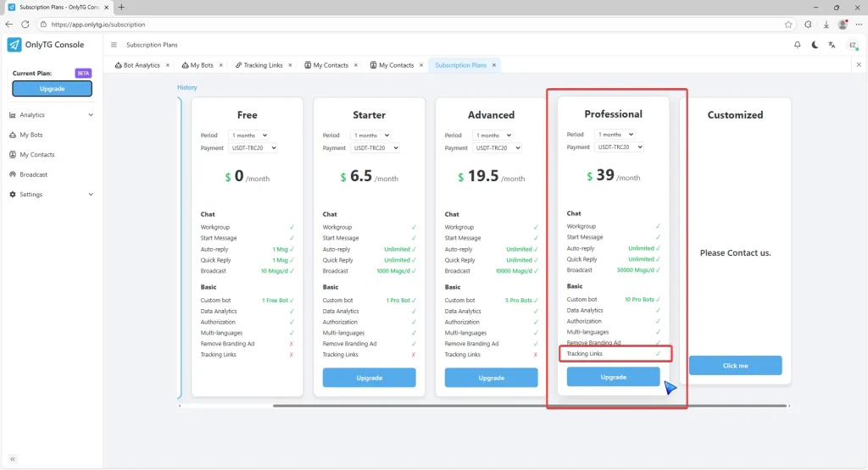The height and width of the screenshot is (470, 868).
Task: Click the Free plan 10 Msgs/d value
Action: pyautogui.click(x=274, y=271)
